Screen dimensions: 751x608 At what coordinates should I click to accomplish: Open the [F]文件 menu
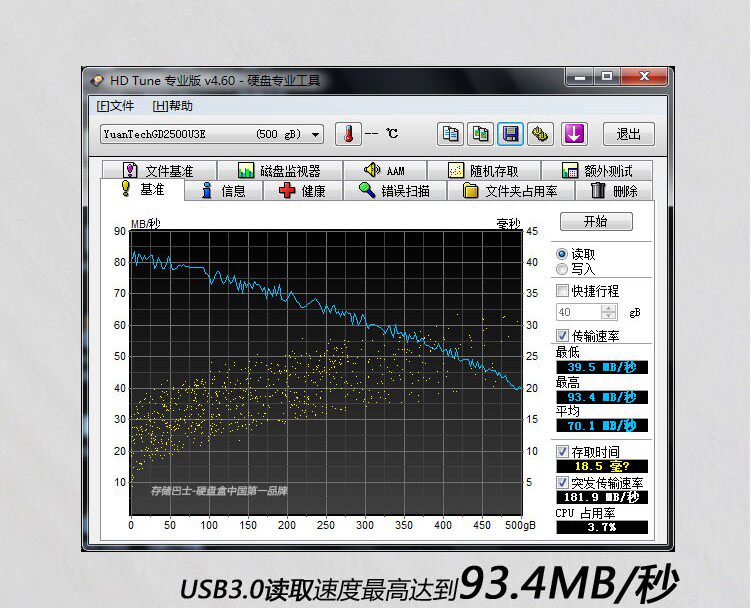(115, 106)
